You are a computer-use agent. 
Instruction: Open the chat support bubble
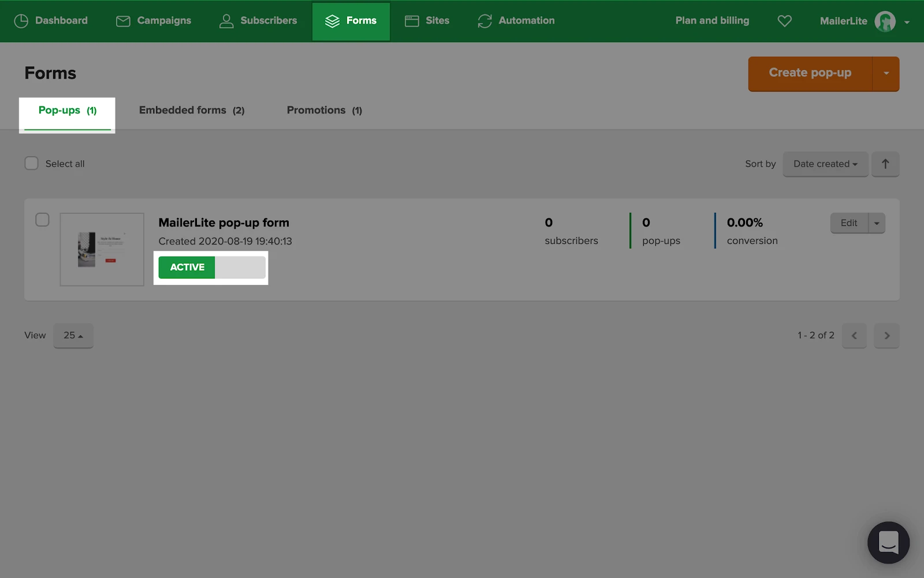click(x=888, y=542)
